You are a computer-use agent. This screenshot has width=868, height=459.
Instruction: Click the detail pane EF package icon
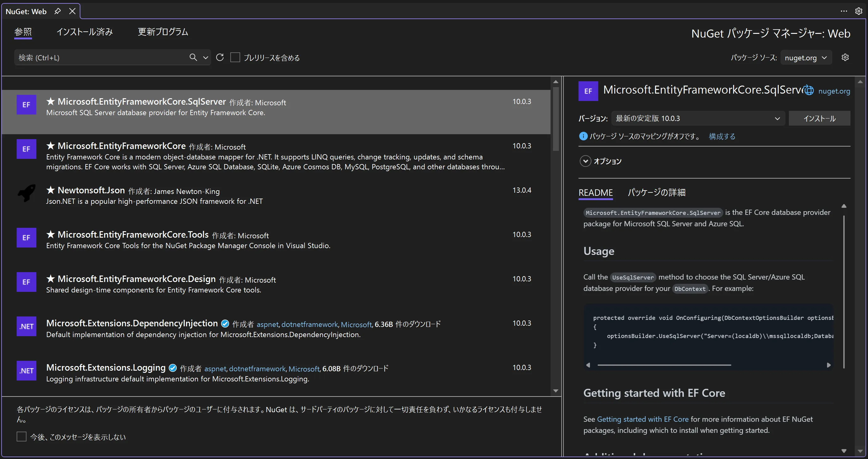tap(588, 91)
